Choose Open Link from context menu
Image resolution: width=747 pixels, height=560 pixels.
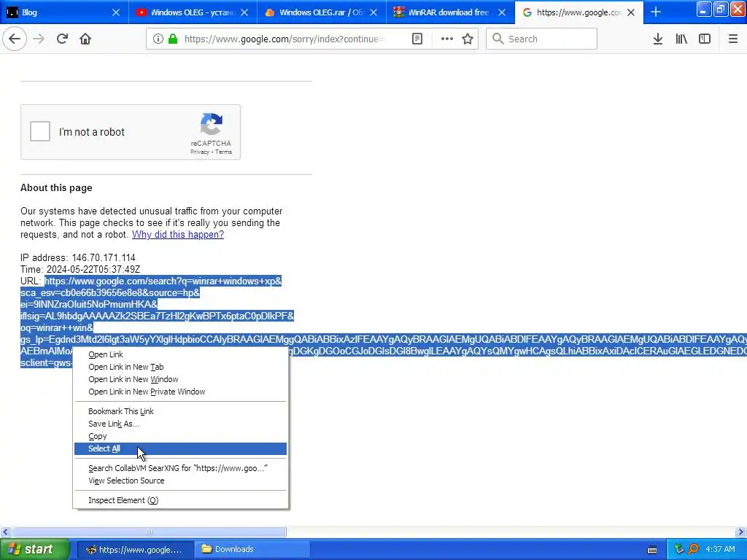pyautogui.click(x=181, y=354)
